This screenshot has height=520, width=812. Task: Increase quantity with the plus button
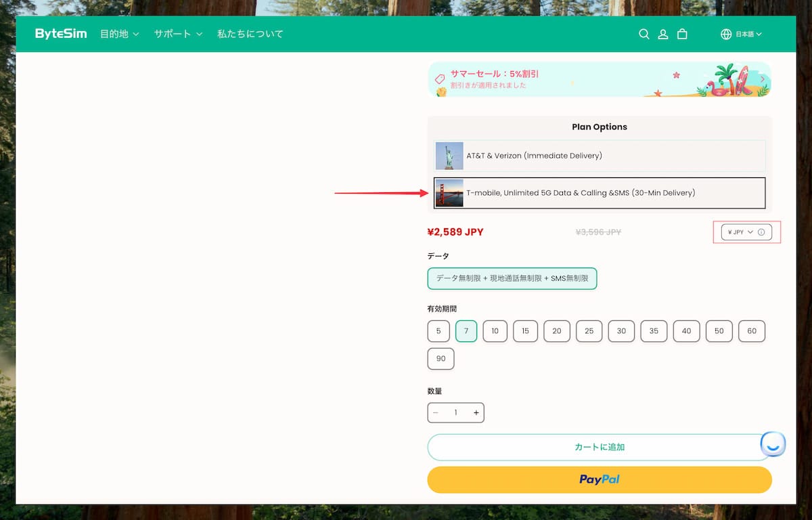pyautogui.click(x=476, y=413)
